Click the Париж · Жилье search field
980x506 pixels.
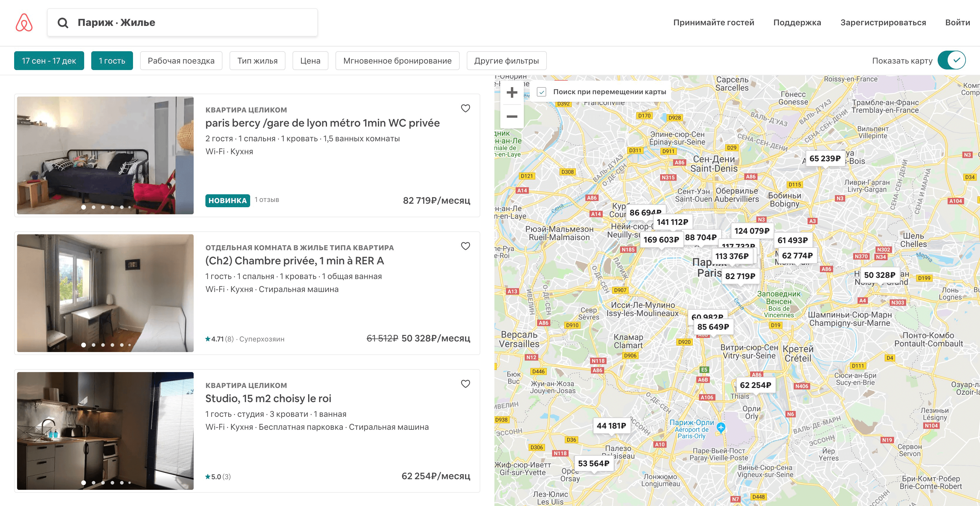click(x=182, y=22)
